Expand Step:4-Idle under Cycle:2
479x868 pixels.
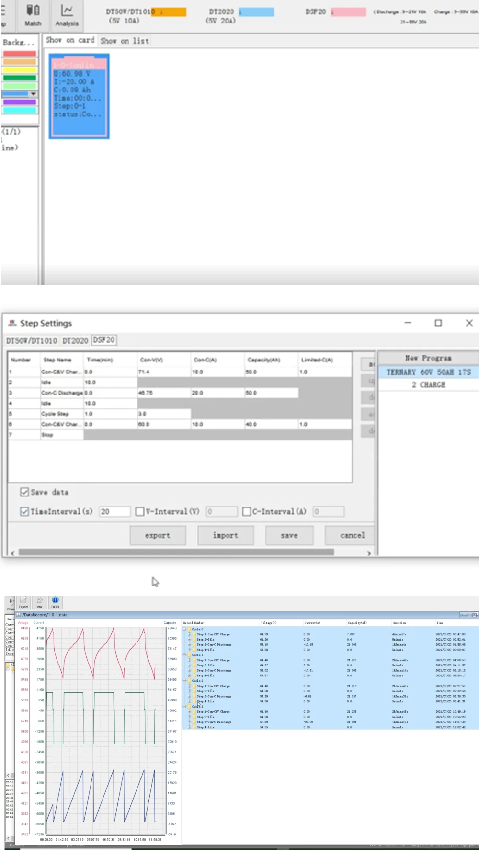pyautogui.click(x=189, y=701)
